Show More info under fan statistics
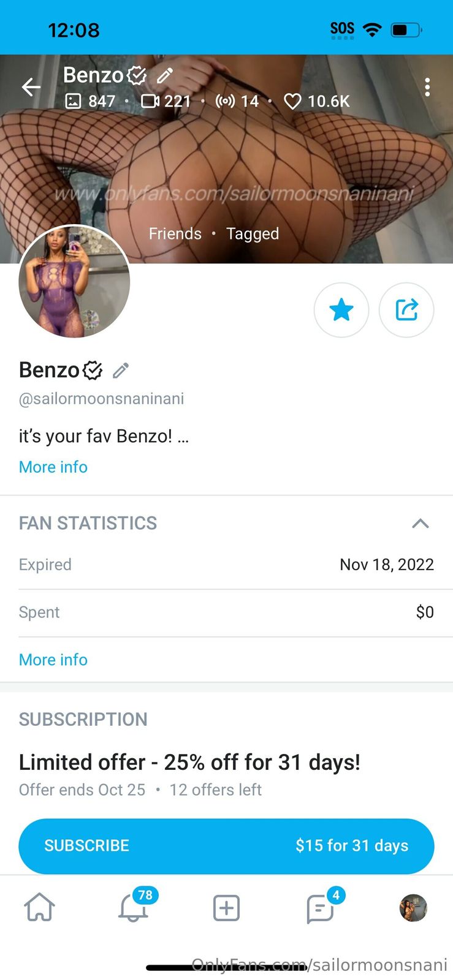 pyautogui.click(x=53, y=660)
